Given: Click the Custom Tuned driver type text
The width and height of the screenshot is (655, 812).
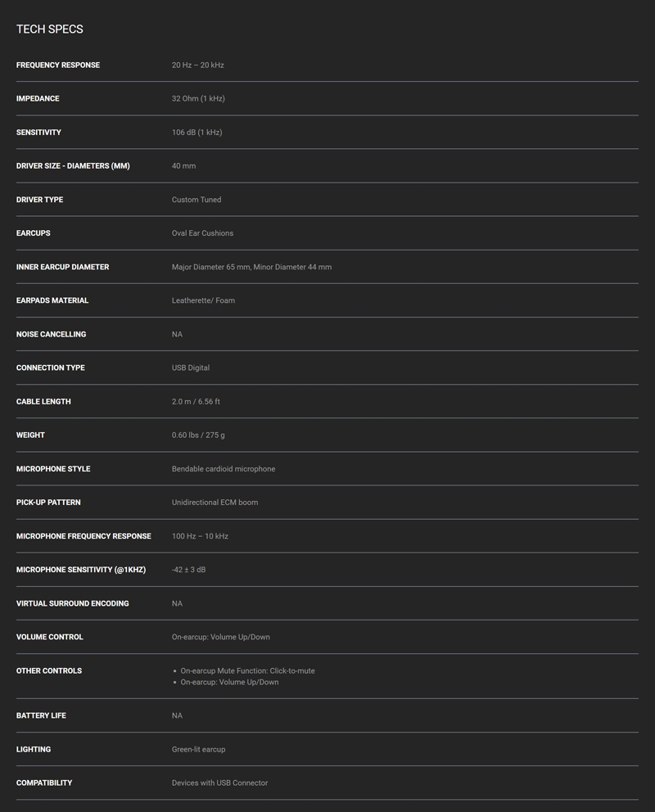Looking at the screenshot, I should click(x=196, y=200).
